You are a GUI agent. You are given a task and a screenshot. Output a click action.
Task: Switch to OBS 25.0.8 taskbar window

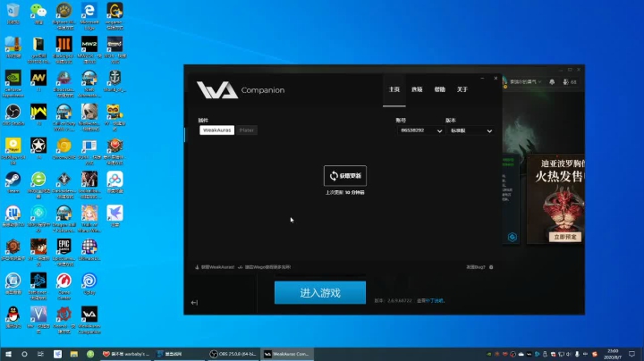click(x=233, y=354)
